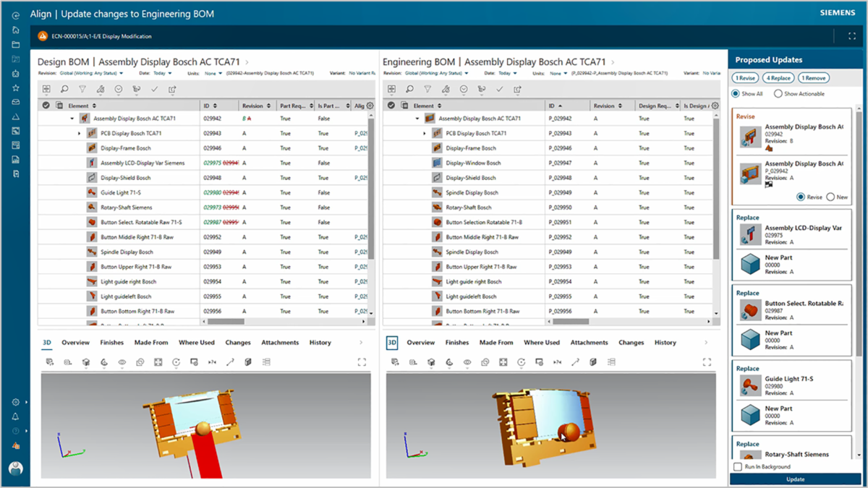Toggle full screen icon in ECN header bar
This screenshot has height=488, width=868.
tap(852, 35)
